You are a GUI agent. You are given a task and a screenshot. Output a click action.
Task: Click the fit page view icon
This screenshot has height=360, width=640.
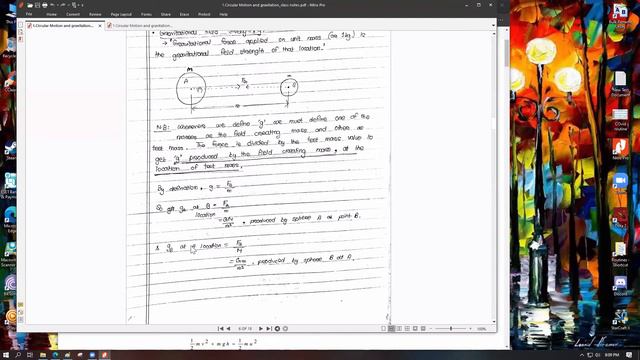tap(415, 329)
